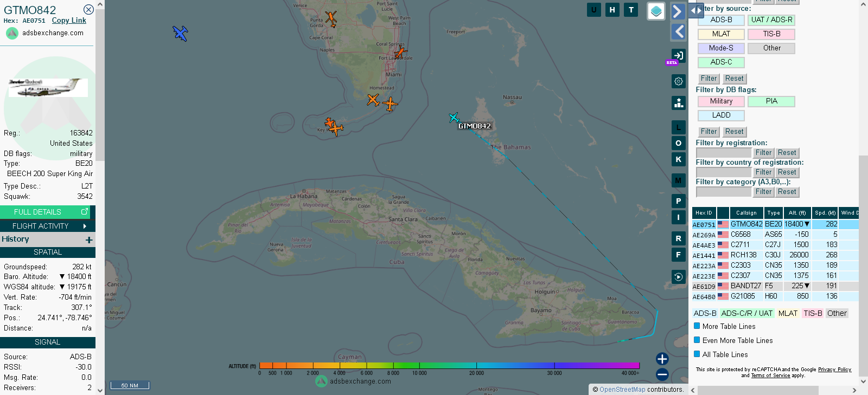Toggle the K map option
Screen dimensions: 868x395
click(x=678, y=159)
